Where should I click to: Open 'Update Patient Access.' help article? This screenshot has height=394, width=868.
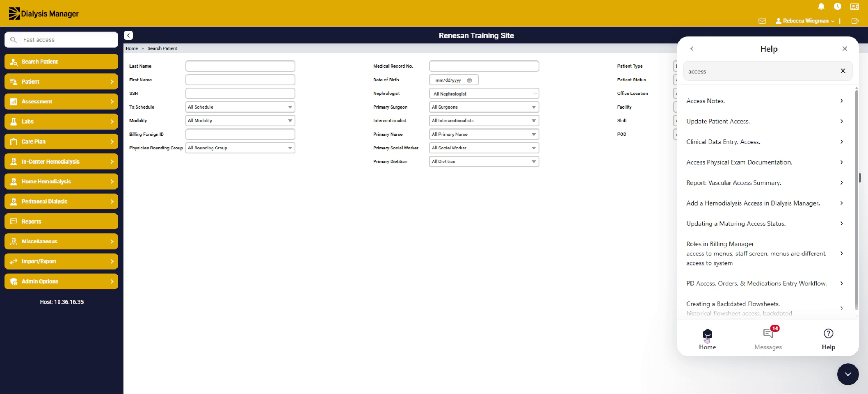765,121
